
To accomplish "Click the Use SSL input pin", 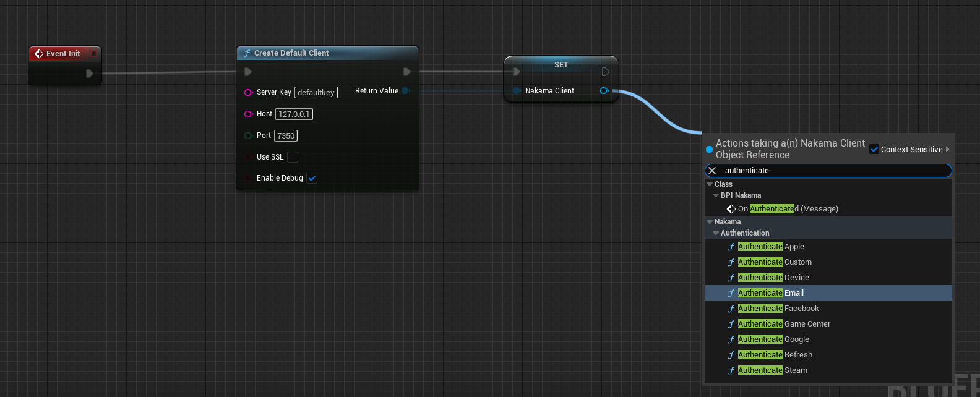I will [x=248, y=157].
